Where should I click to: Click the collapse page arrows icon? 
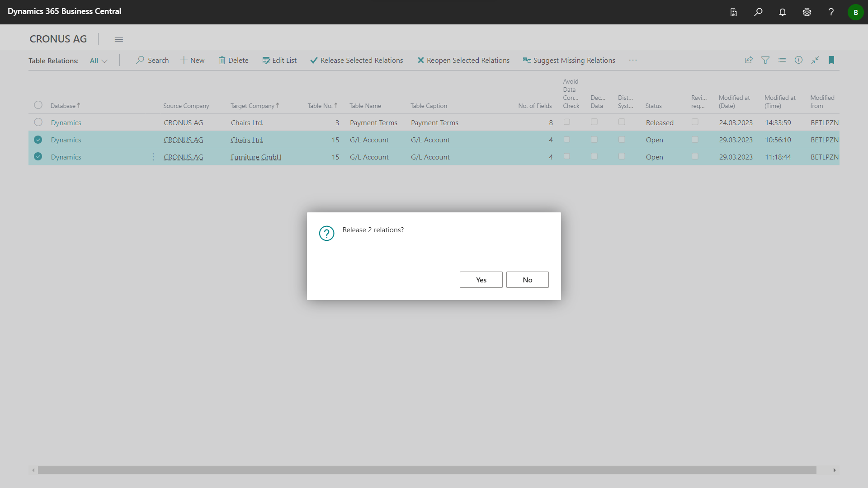point(815,60)
